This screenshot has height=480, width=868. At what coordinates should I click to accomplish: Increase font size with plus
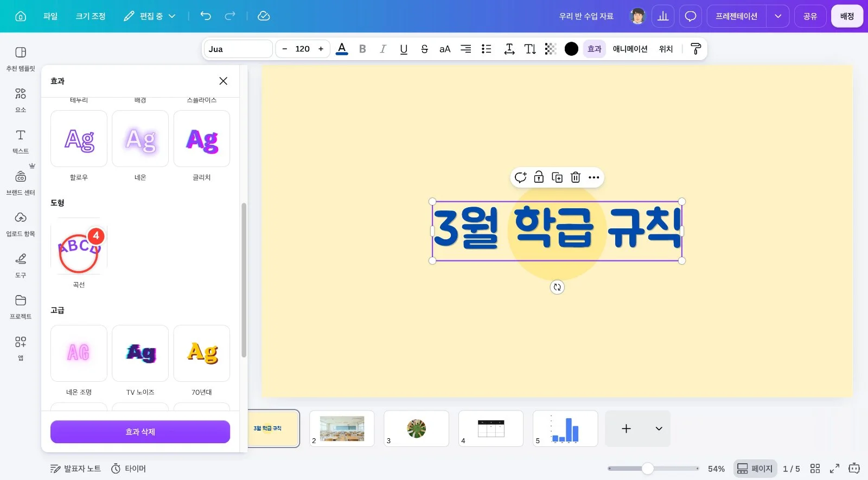pos(321,49)
